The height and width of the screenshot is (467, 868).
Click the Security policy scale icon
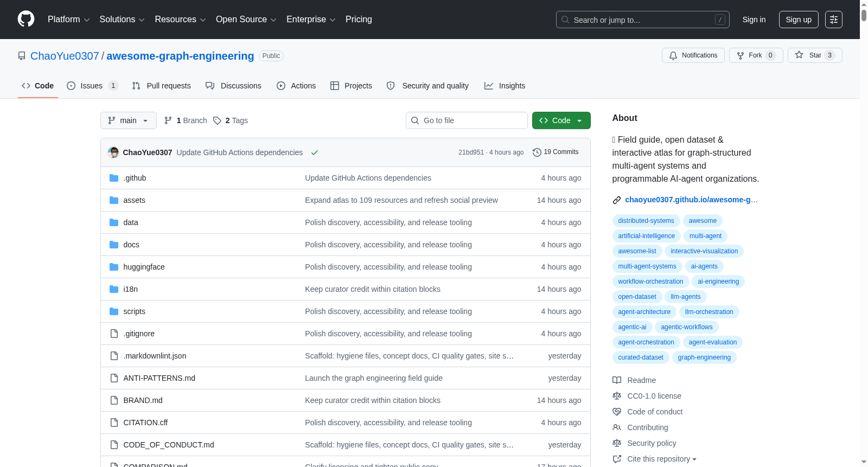pyautogui.click(x=617, y=443)
